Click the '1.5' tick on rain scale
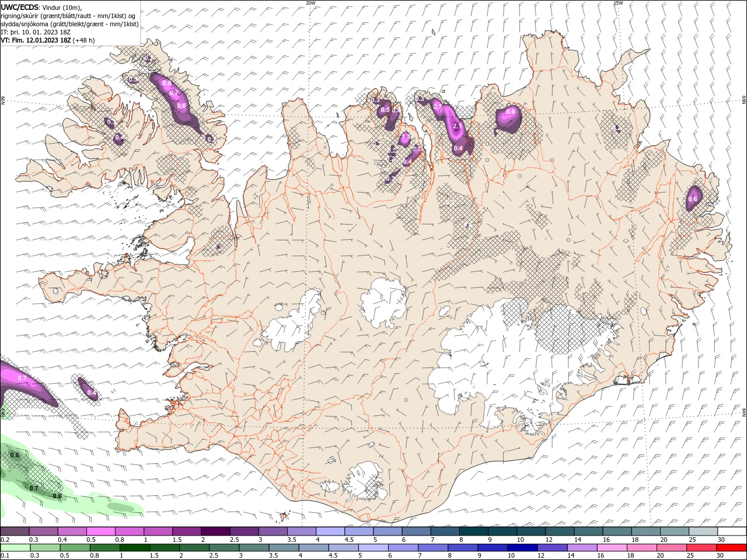 click(154, 556)
